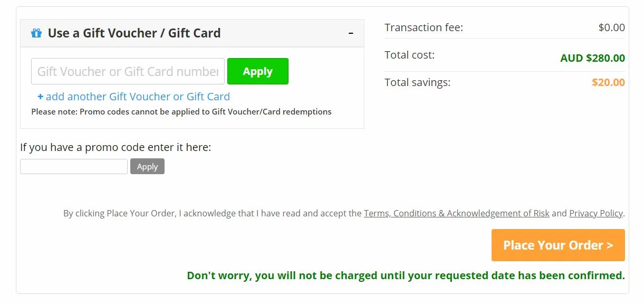Open the Privacy Policy link
Screen dimensions: 644x304
click(595, 213)
